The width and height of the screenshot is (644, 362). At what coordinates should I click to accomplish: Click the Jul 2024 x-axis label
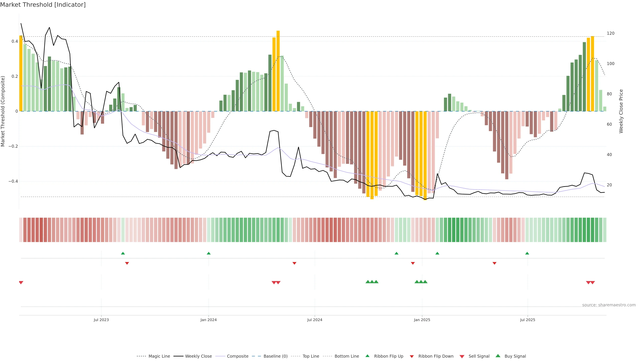click(x=314, y=320)
